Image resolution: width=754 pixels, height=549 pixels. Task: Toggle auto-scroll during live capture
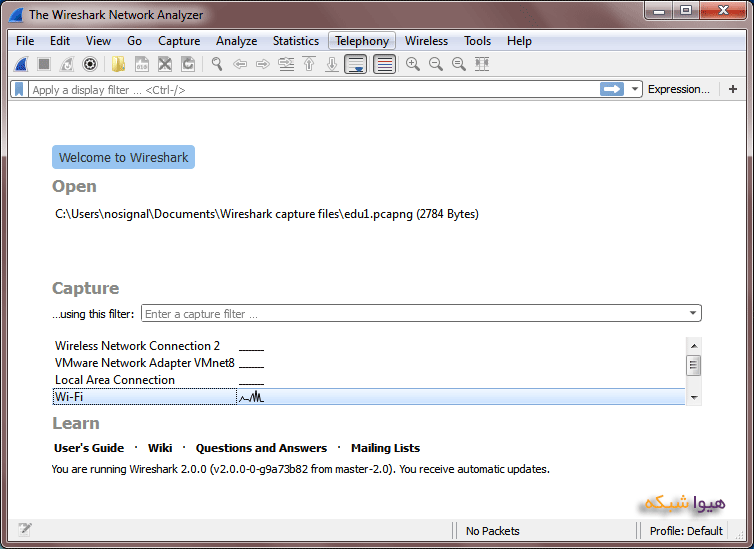point(355,64)
